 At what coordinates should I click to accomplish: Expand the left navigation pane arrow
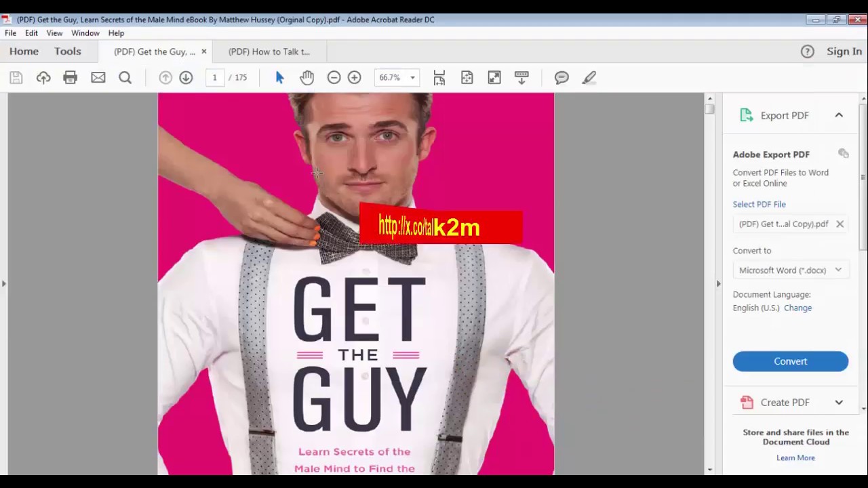(4, 283)
